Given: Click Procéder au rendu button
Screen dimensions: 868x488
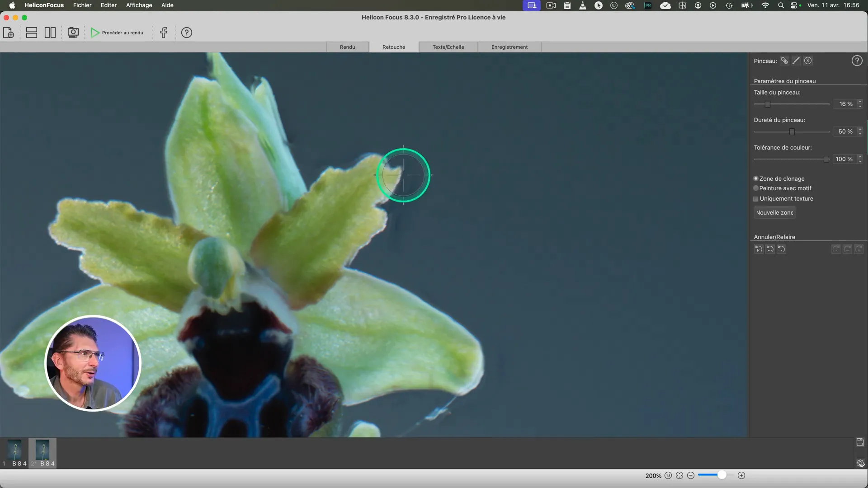Looking at the screenshot, I should tap(117, 33).
